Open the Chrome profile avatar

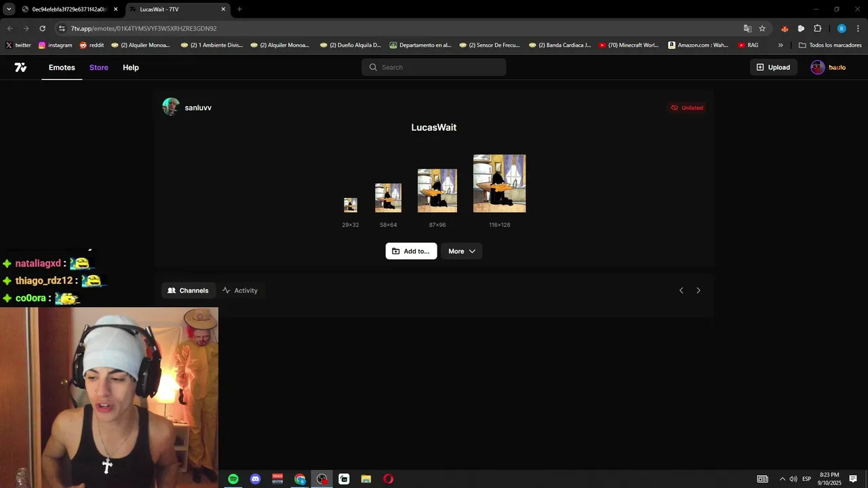pos(842,28)
